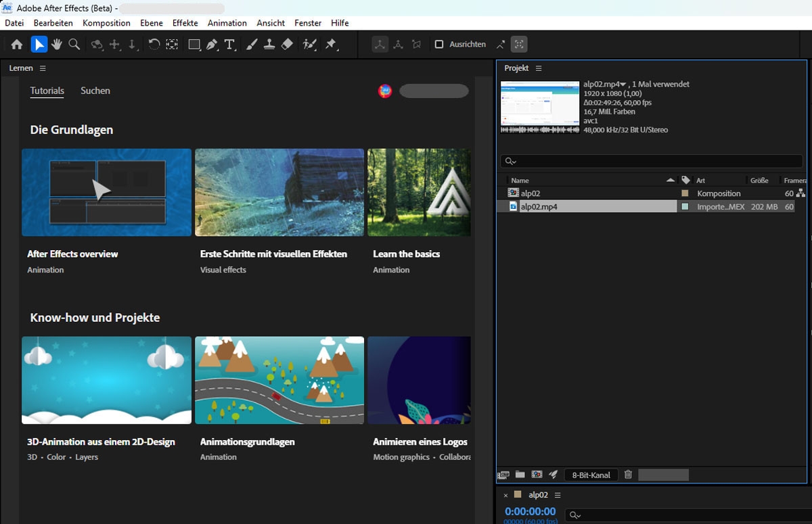Viewport: 812px width, 524px height.
Task: Expand the alp02.mp4 footage dropdown arrow
Action: point(623,85)
